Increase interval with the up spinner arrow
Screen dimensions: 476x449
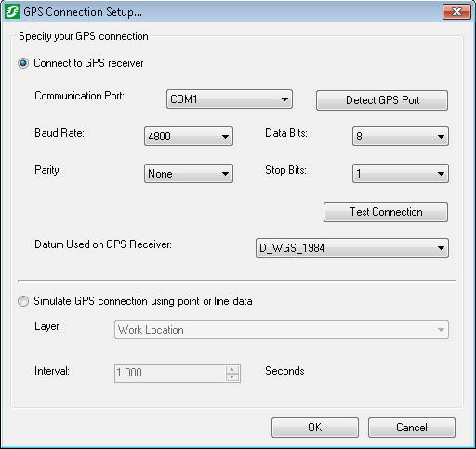coord(232,370)
